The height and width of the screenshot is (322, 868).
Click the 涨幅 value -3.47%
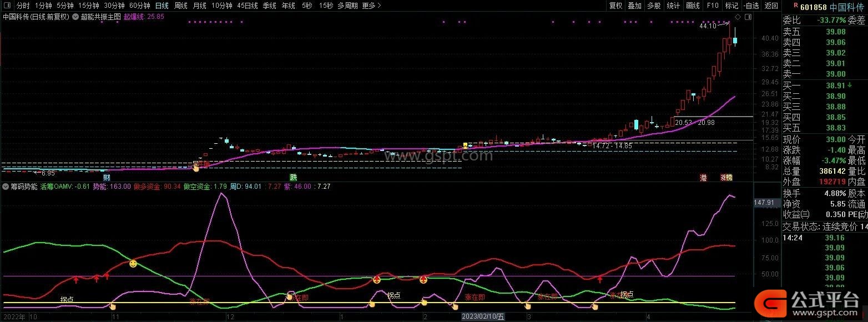(x=834, y=160)
